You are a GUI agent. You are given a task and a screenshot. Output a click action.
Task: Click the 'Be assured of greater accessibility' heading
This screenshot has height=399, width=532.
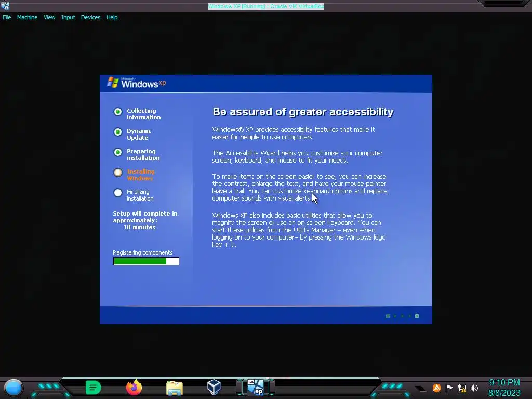pyautogui.click(x=303, y=112)
